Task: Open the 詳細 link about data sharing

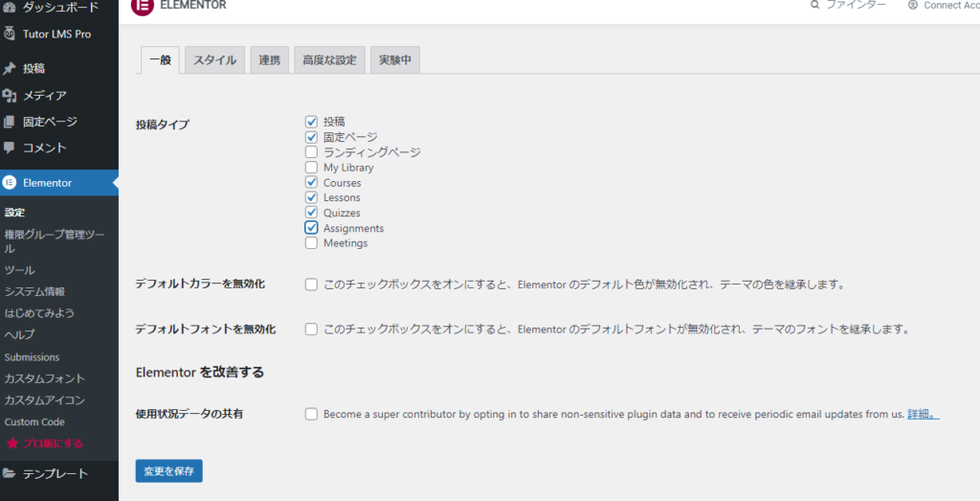Action: pyautogui.click(x=924, y=414)
